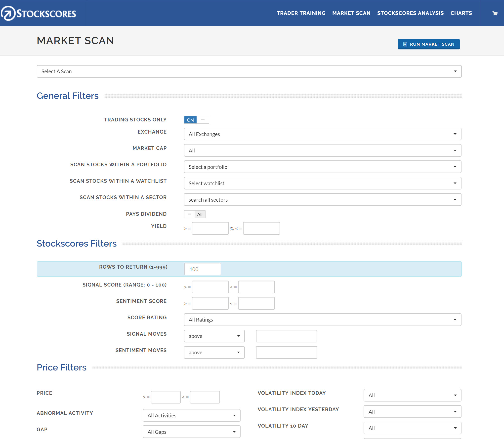Click the Run Market Scan button
This screenshot has height=439, width=504.
pyautogui.click(x=428, y=44)
